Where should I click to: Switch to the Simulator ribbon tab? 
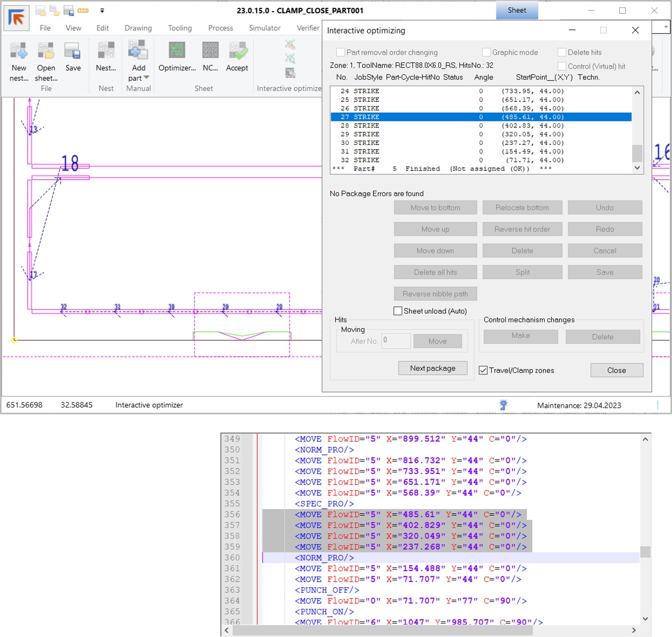[x=264, y=28]
